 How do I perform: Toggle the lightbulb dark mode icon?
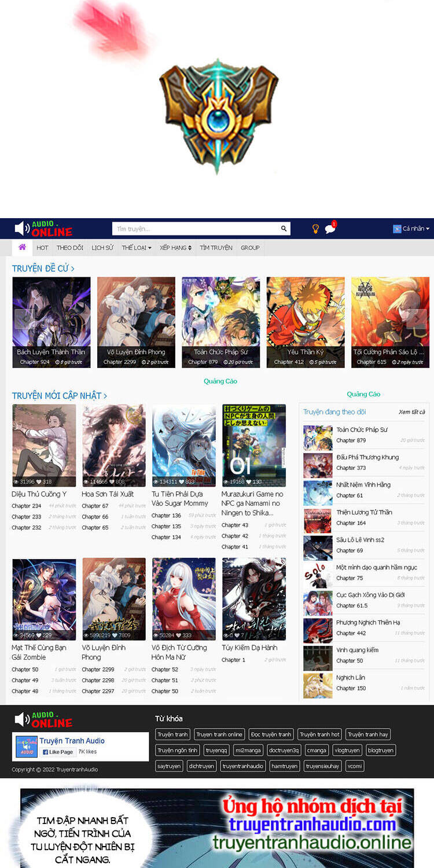point(315,229)
